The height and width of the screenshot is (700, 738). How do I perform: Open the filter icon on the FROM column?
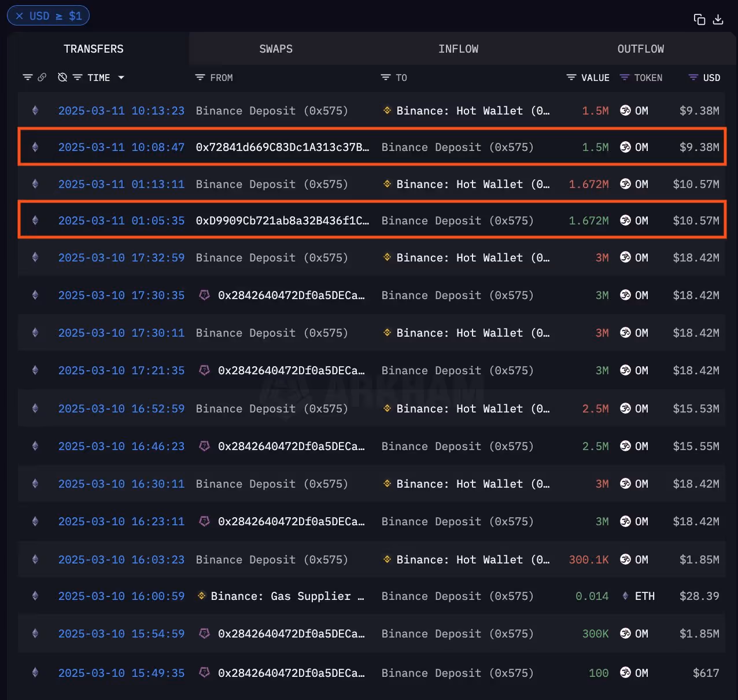click(200, 77)
